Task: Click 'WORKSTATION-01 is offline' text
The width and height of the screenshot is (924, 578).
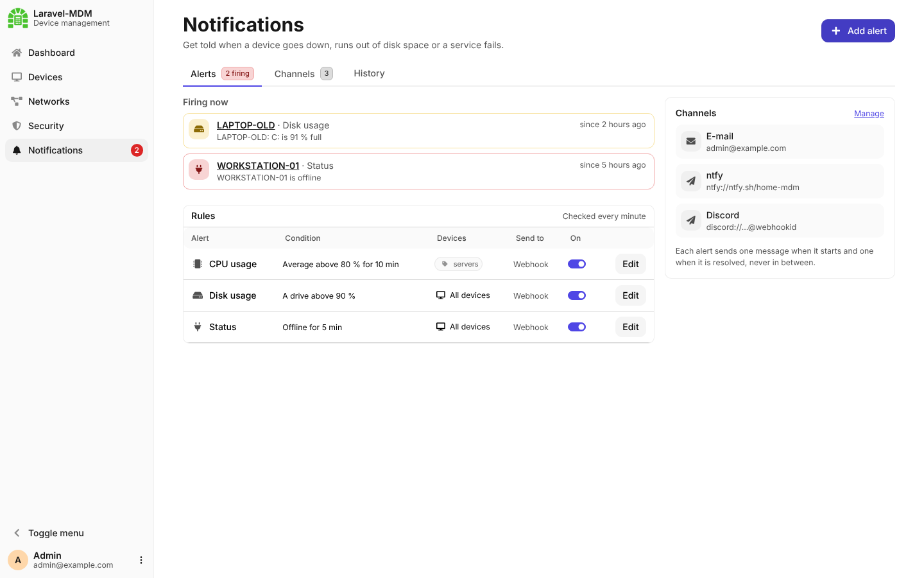Action: [x=269, y=178]
